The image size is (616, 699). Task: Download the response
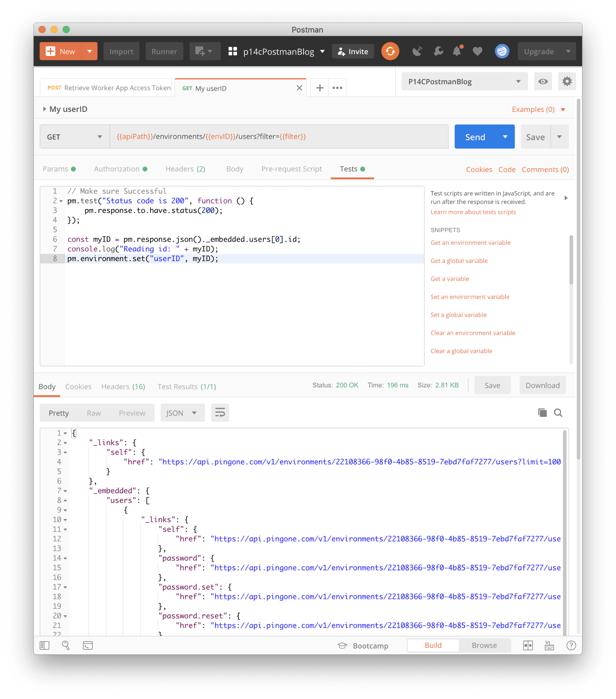[x=542, y=385]
